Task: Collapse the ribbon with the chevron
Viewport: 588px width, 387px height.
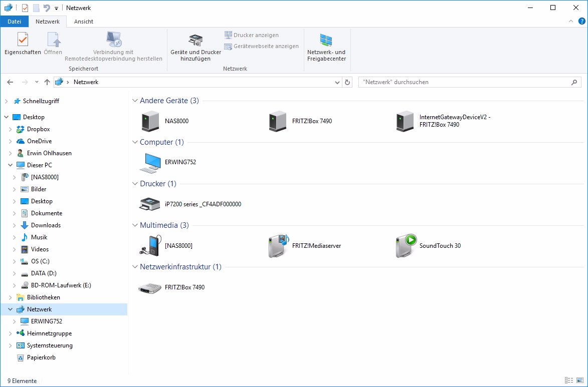Action: (571, 22)
